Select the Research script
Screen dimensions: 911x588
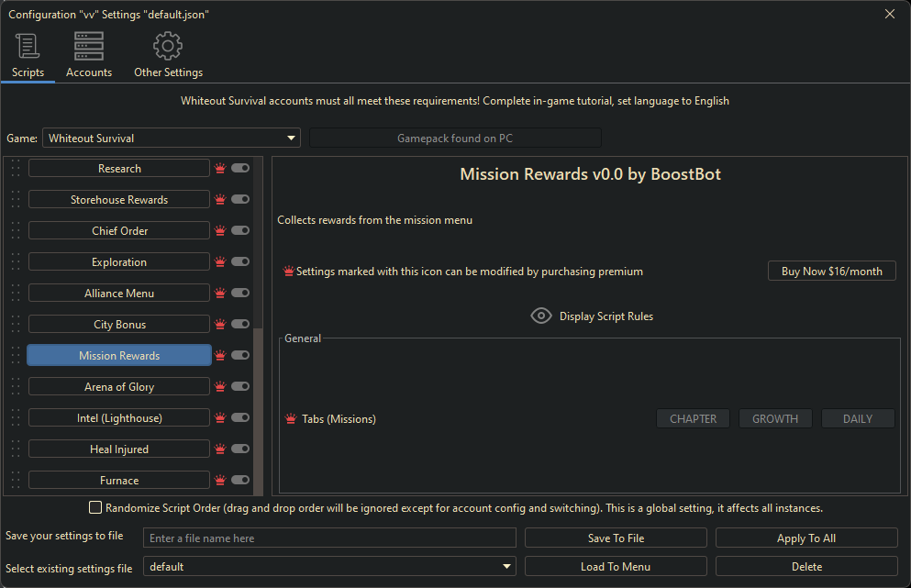pyautogui.click(x=119, y=168)
